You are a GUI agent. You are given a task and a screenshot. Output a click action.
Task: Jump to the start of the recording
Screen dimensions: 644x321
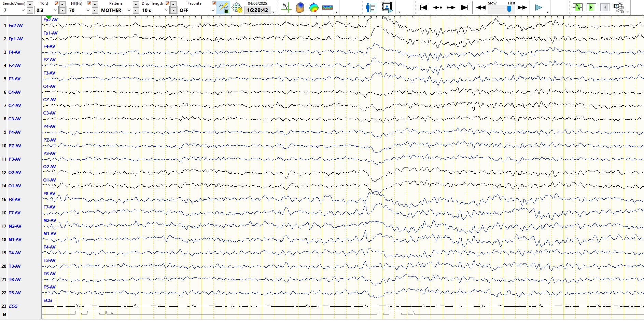pyautogui.click(x=423, y=7)
